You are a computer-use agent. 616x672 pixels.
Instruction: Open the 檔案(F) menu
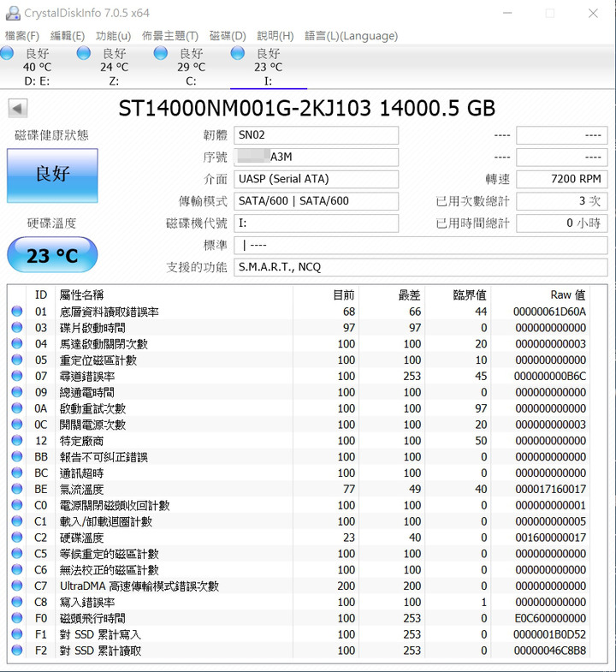click(x=22, y=36)
